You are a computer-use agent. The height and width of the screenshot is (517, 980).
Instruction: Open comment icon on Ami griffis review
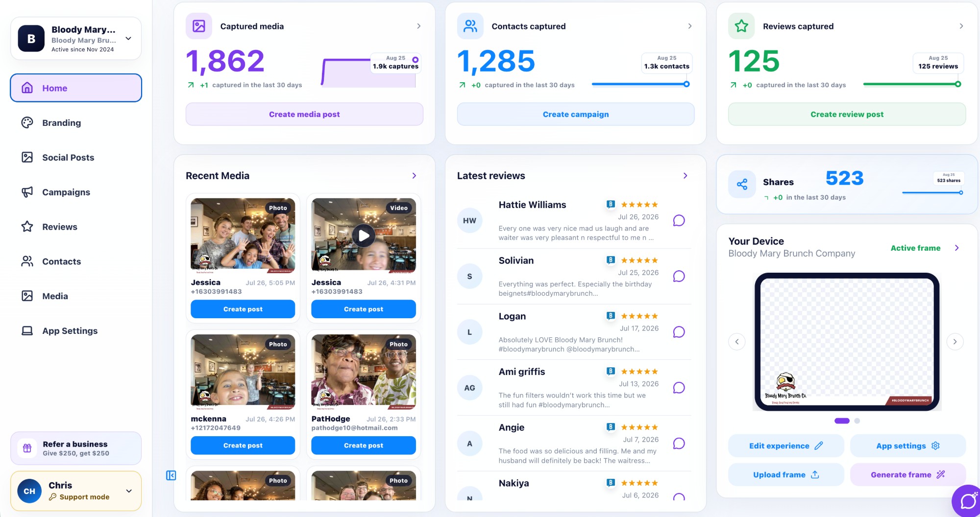pos(679,388)
